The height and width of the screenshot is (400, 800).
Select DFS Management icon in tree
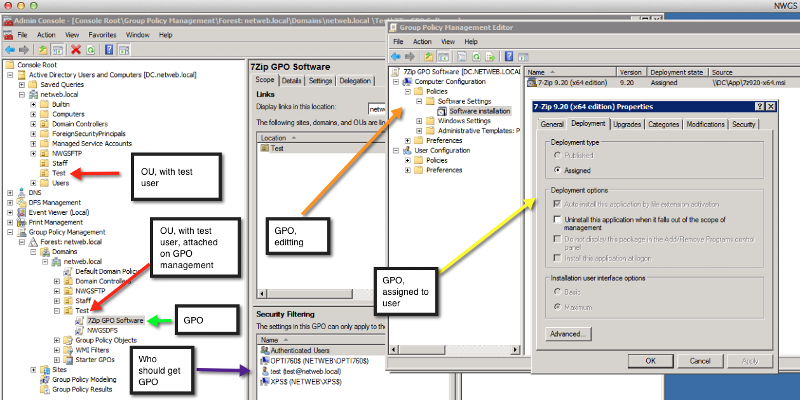point(21,203)
